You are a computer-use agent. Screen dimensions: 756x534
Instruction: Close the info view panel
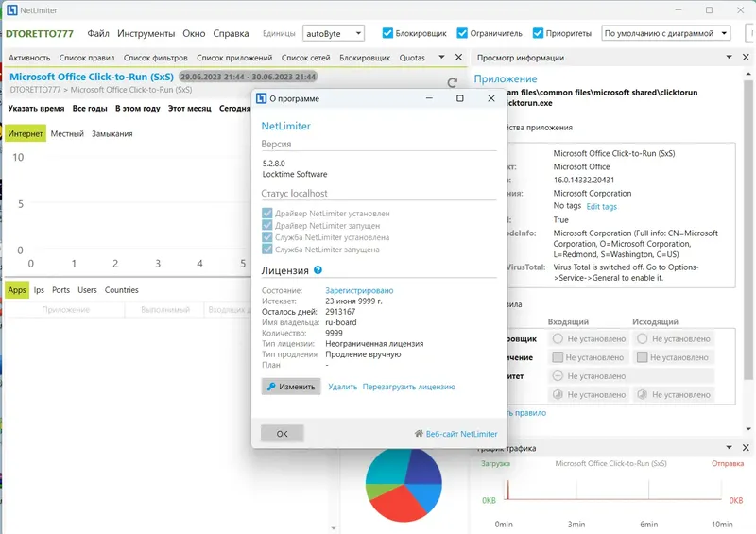click(x=746, y=57)
